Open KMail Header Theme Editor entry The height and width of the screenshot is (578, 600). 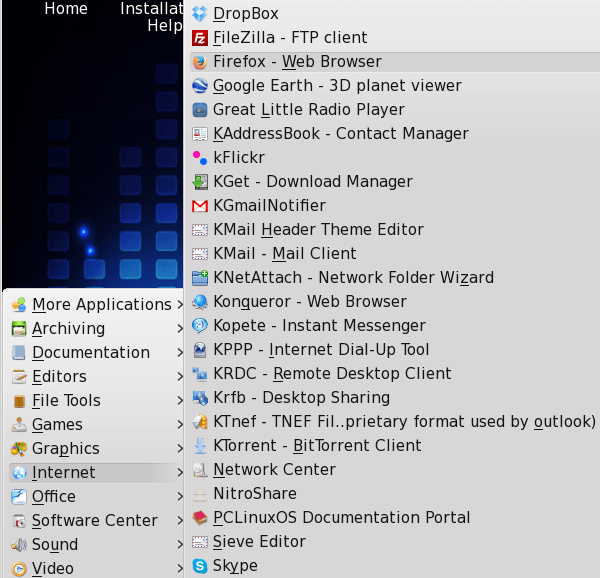pos(395,230)
